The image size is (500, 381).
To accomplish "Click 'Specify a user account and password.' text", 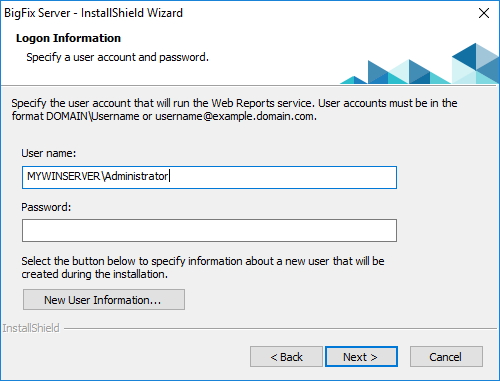I will [117, 57].
